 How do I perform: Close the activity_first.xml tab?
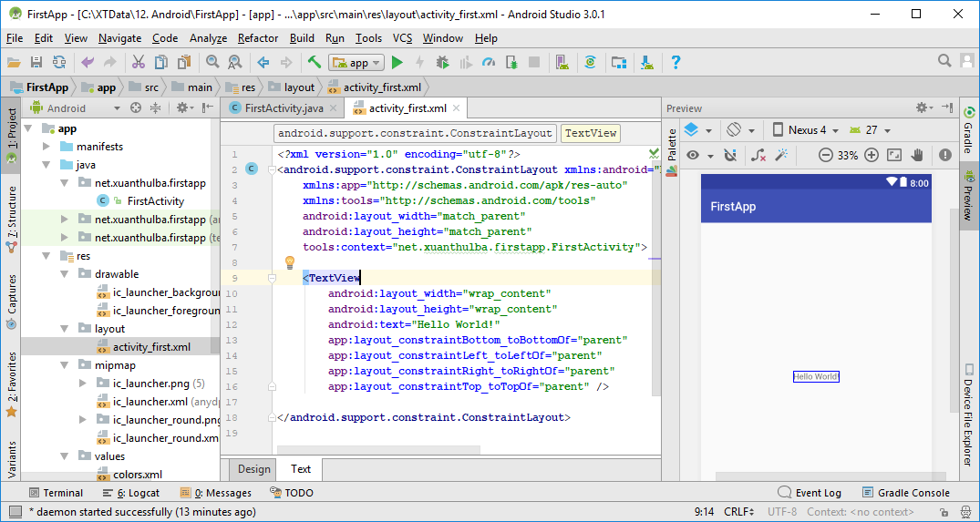(456, 108)
